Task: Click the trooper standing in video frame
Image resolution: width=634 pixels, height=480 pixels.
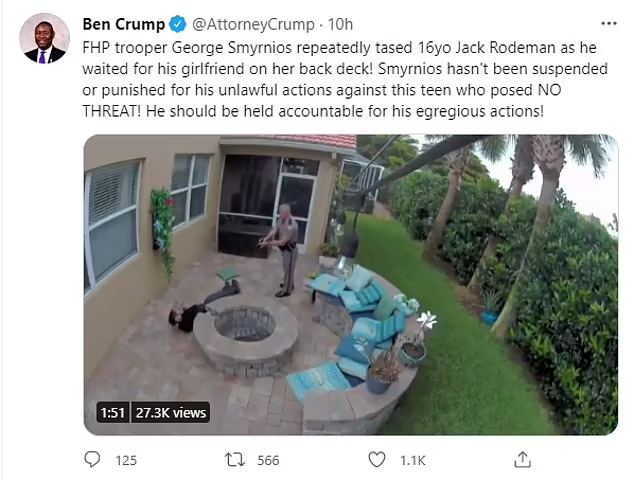Action: coord(284,250)
